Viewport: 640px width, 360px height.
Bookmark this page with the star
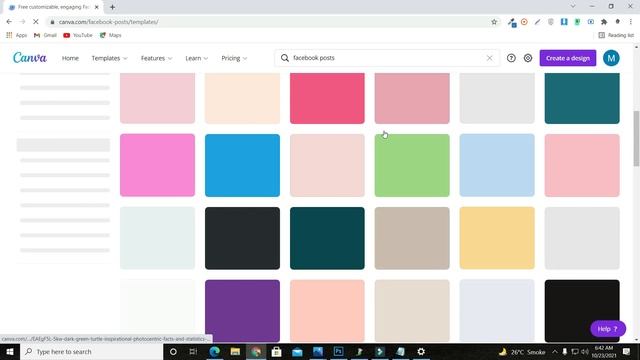[x=494, y=22]
